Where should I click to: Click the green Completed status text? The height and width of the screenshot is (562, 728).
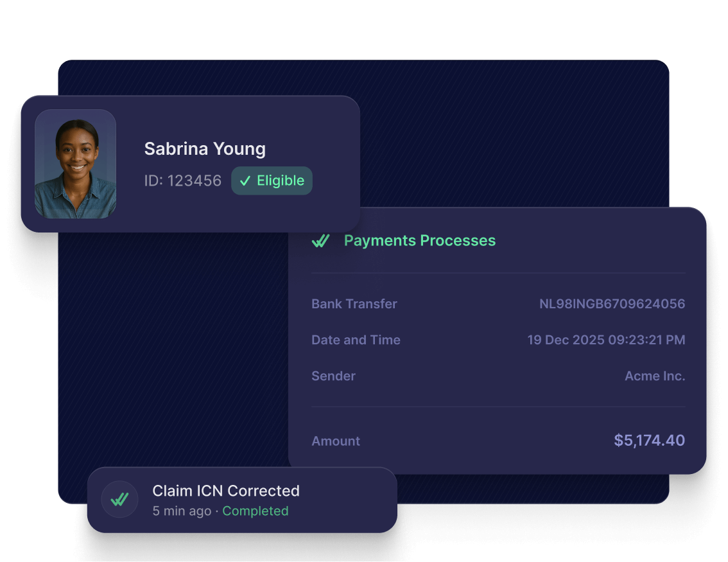point(256,511)
